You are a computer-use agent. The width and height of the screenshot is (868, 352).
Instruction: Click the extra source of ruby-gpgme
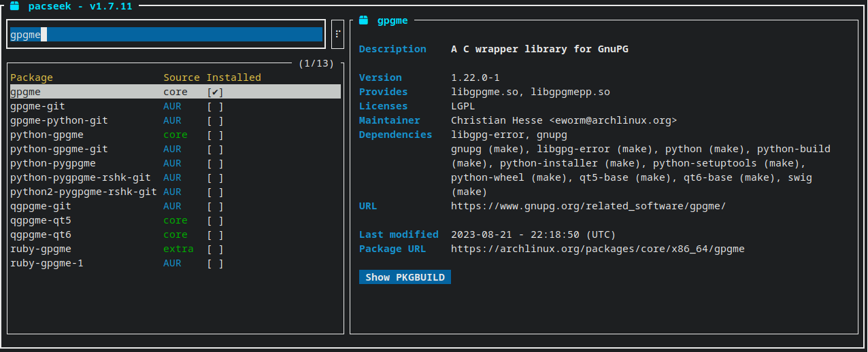[178, 249]
